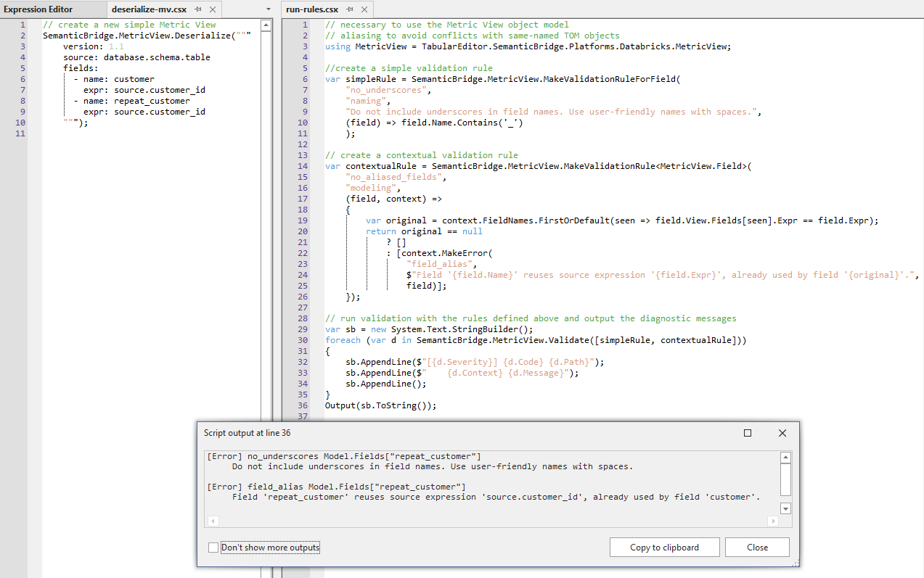Click "fields:" line in deserialize-mv editor

coord(81,68)
